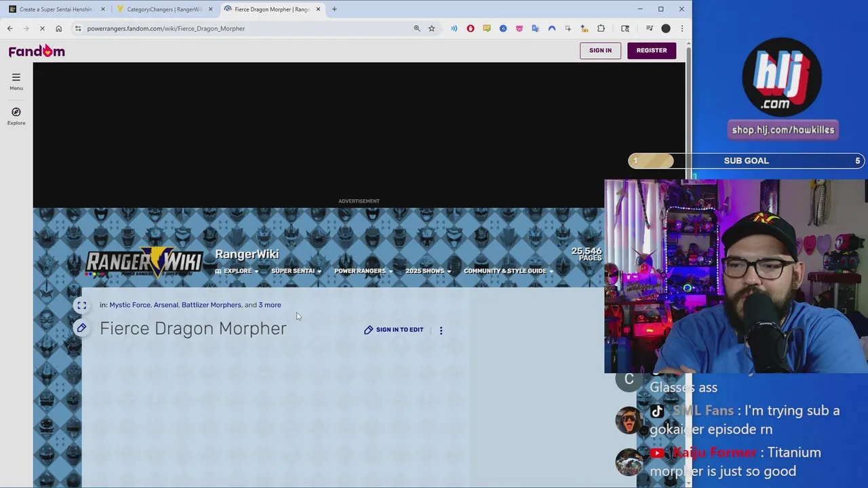
Task: Open the browser home page
Action: (59, 28)
